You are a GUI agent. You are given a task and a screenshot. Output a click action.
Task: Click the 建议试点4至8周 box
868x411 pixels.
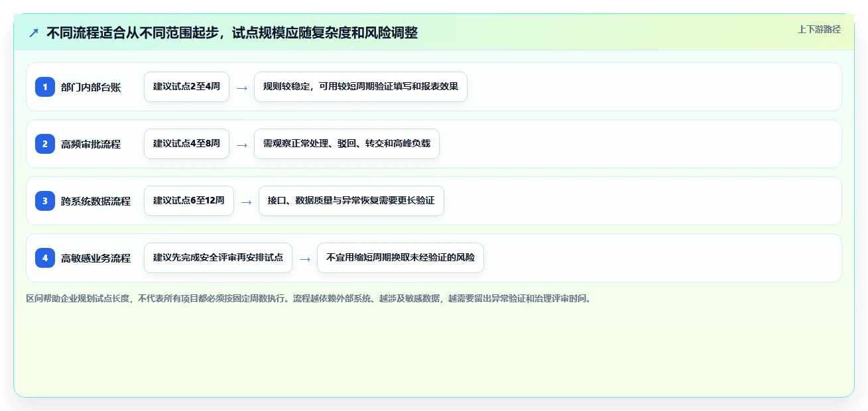coord(186,144)
